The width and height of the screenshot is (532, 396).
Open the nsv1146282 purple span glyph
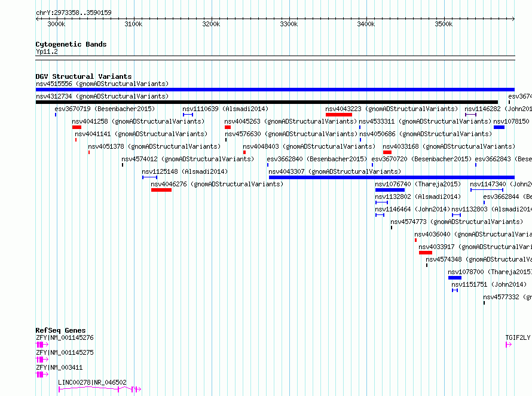click(x=470, y=115)
